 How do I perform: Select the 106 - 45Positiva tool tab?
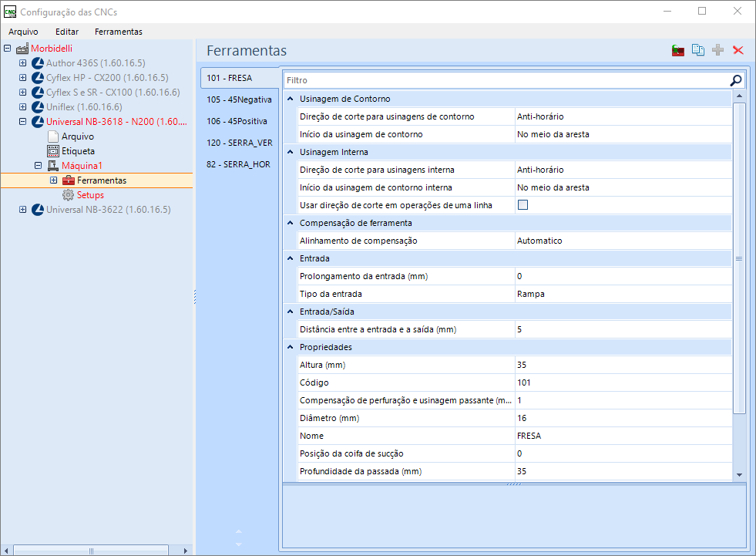point(240,121)
